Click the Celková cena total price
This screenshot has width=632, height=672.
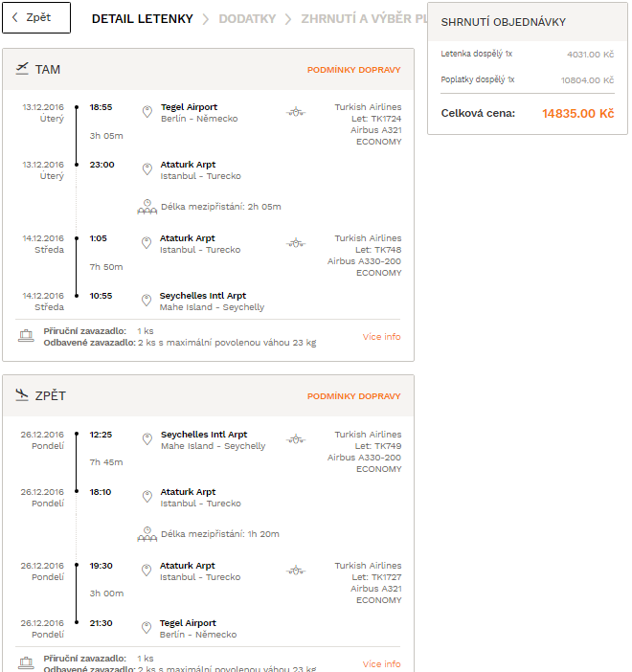[x=577, y=114]
